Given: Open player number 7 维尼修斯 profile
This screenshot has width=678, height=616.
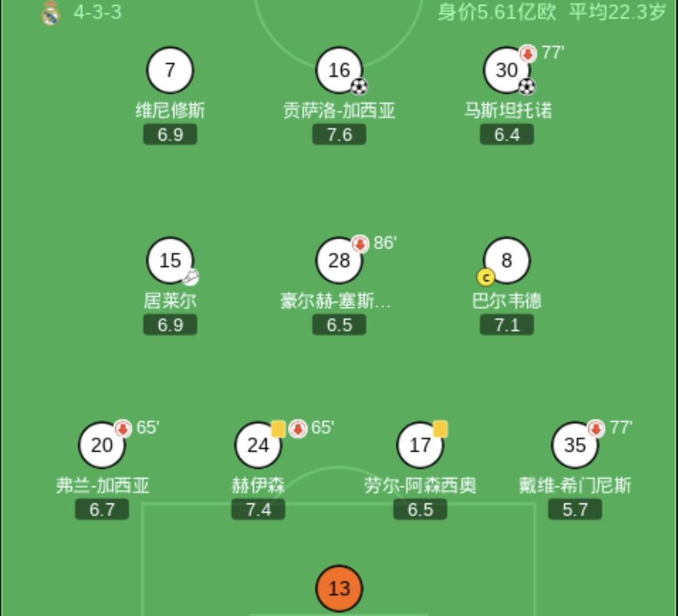Looking at the screenshot, I should click(170, 70).
